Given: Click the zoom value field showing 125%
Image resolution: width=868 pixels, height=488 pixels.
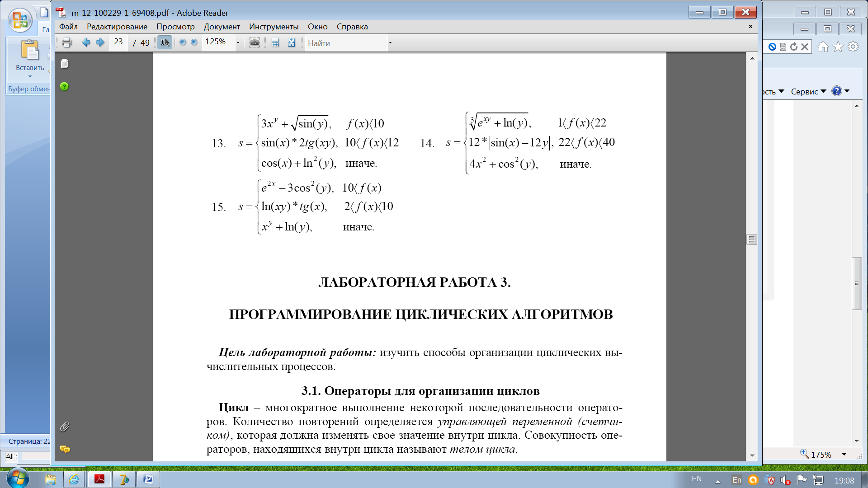Looking at the screenshot, I should [x=218, y=42].
